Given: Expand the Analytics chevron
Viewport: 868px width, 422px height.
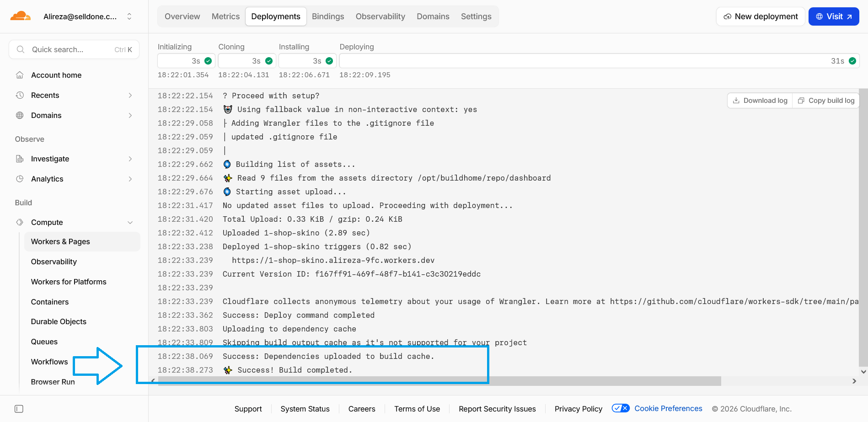Looking at the screenshot, I should 130,179.
